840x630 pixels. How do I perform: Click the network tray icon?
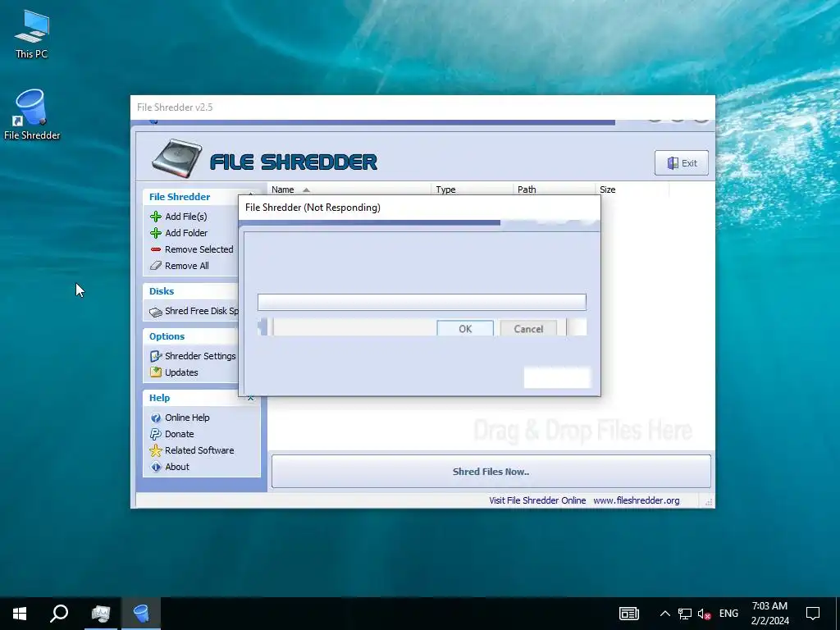click(x=685, y=614)
